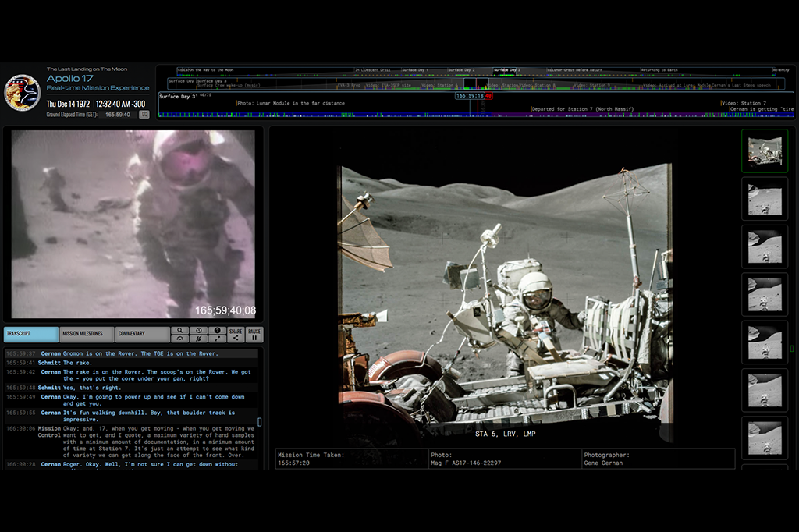Click the 165;59;40;08 video timecode overlay
The height and width of the screenshot is (532, 799).
point(225,310)
